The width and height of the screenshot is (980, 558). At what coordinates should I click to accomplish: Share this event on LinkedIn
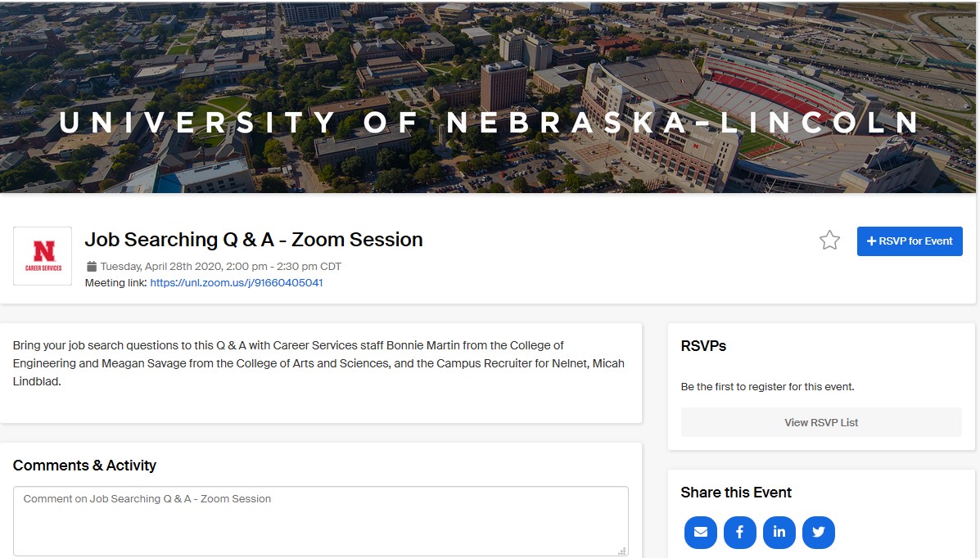click(779, 532)
